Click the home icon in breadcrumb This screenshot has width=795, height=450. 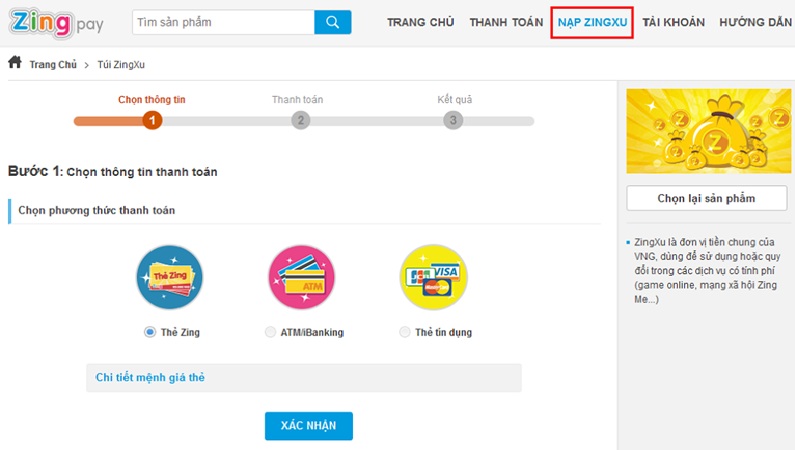(x=15, y=63)
